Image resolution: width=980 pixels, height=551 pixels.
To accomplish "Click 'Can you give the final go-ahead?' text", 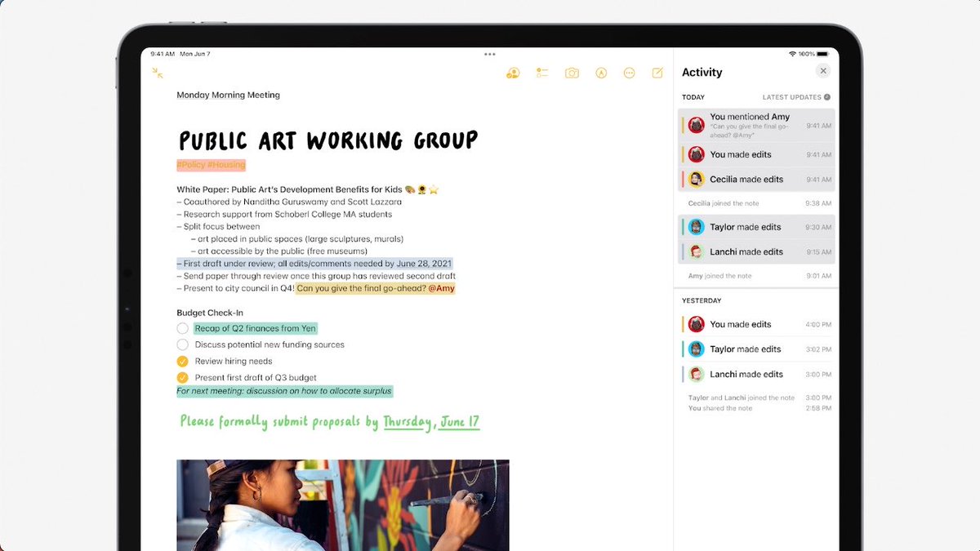I will pyautogui.click(x=362, y=288).
